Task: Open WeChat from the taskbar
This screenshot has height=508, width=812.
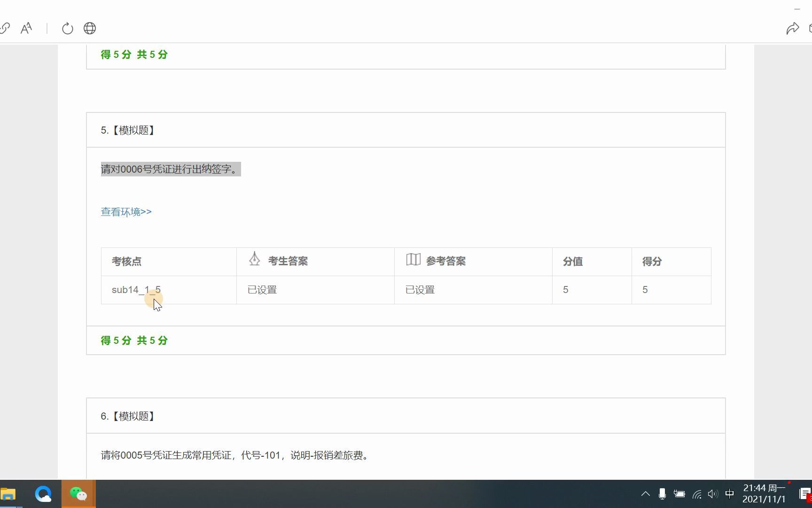Action: [78, 494]
